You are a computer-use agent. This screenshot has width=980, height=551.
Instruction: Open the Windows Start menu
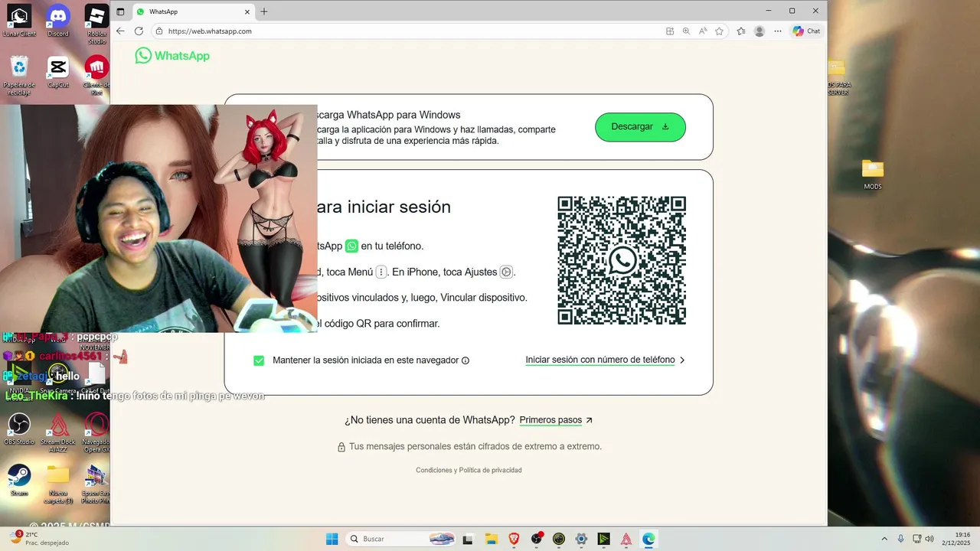(x=332, y=539)
